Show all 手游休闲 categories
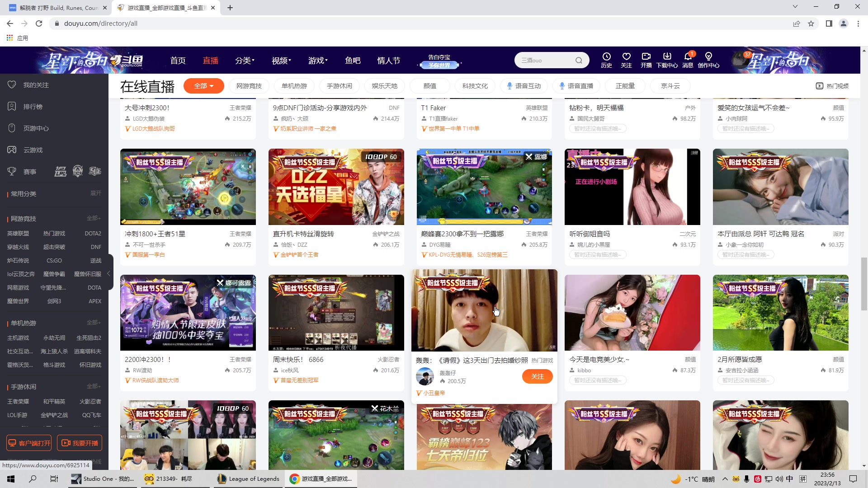 pyautogui.click(x=94, y=386)
